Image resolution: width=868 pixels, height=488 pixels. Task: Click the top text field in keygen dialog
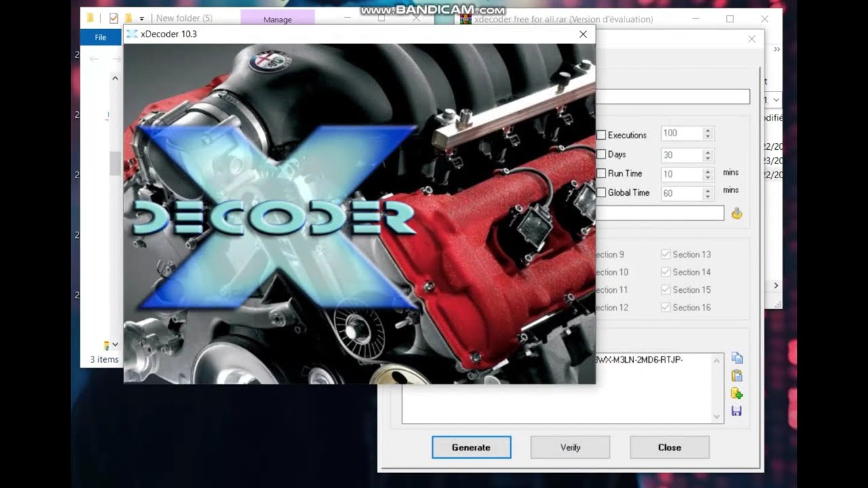[x=673, y=97]
